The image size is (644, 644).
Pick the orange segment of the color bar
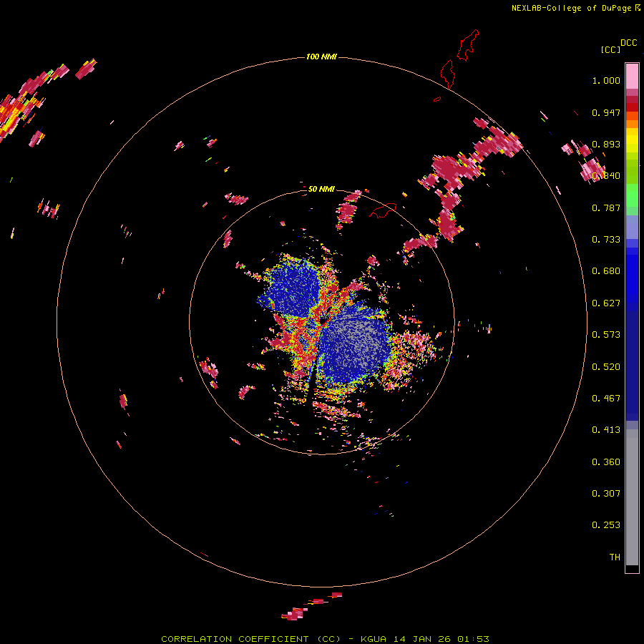(632, 124)
